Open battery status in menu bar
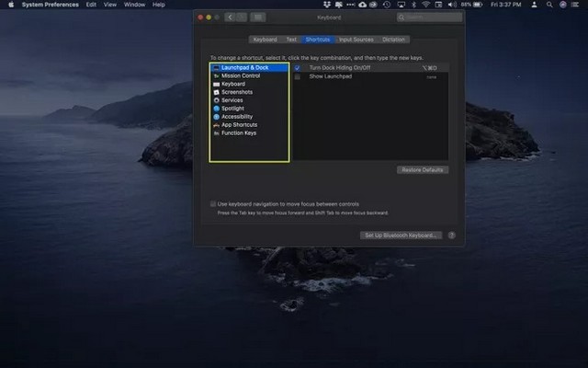The height and width of the screenshot is (368, 588). pyautogui.click(x=472, y=5)
